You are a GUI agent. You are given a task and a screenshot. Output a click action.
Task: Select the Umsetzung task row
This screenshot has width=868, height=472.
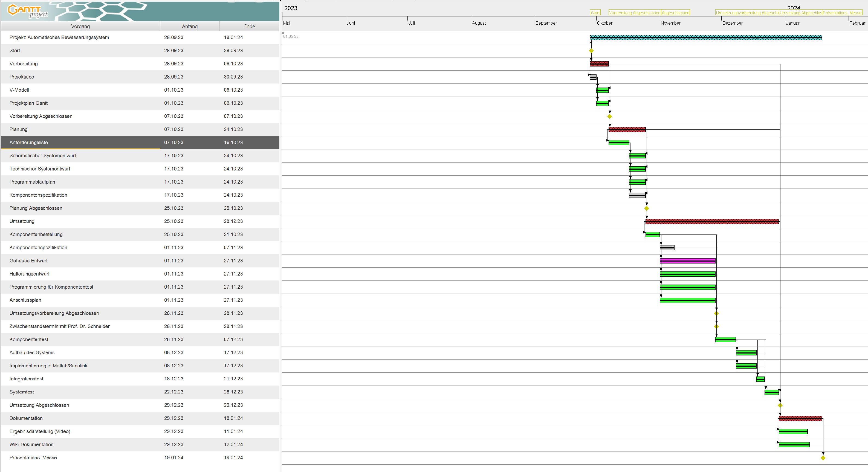(22, 221)
